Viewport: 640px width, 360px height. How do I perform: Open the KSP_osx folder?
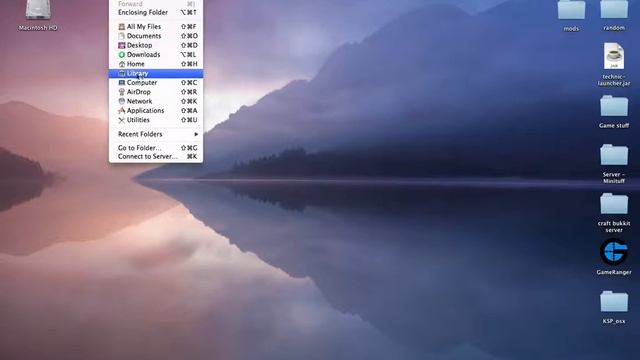click(x=614, y=302)
